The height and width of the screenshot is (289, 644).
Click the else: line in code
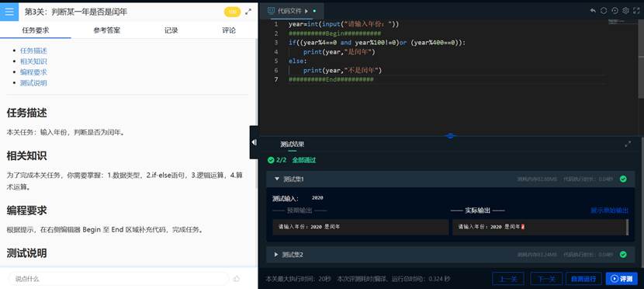tap(298, 61)
